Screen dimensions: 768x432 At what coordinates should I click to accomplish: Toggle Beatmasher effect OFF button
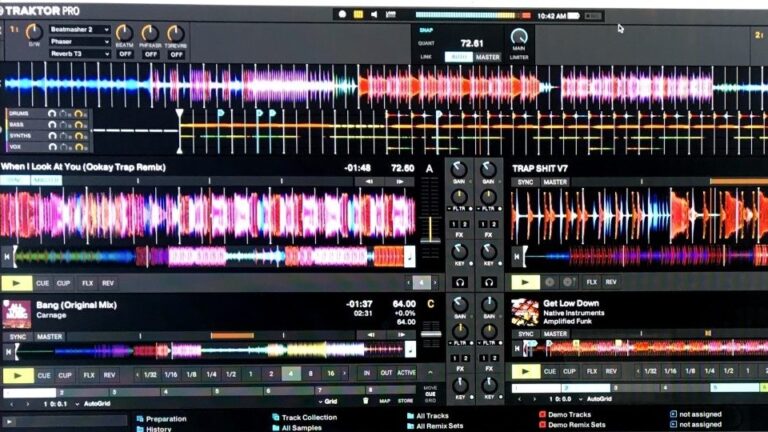pyautogui.click(x=125, y=54)
